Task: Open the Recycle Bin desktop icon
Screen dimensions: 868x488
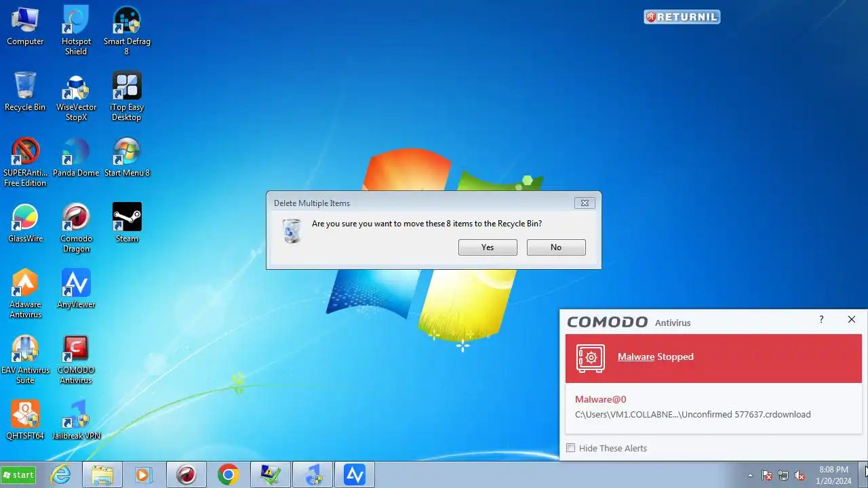Action: pos(25,91)
